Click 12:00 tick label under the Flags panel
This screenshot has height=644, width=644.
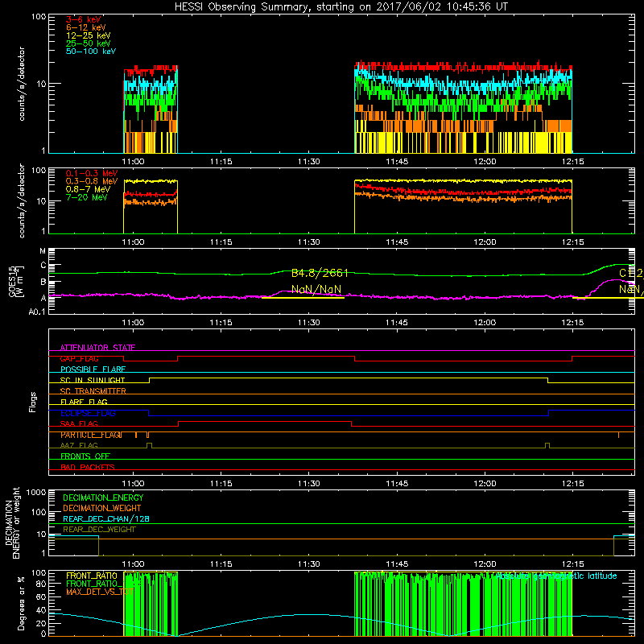[485, 484]
